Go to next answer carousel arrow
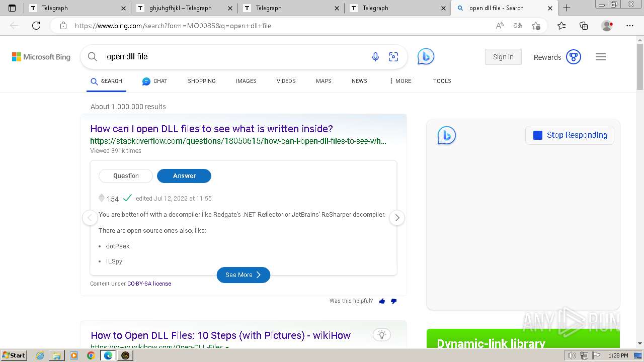The height and width of the screenshot is (362, 644). (x=397, y=218)
